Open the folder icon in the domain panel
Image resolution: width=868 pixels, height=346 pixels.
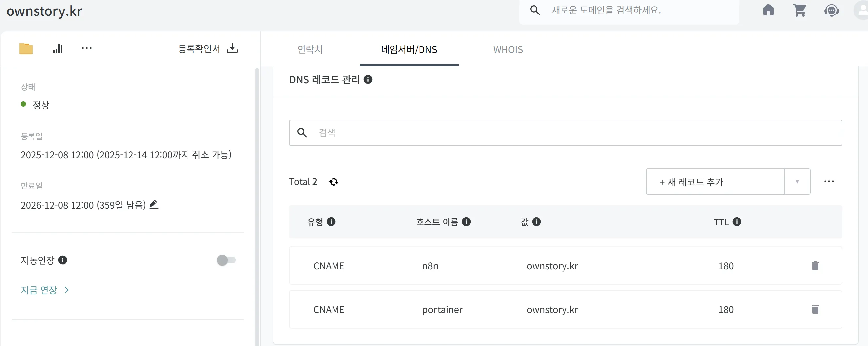click(26, 48)
